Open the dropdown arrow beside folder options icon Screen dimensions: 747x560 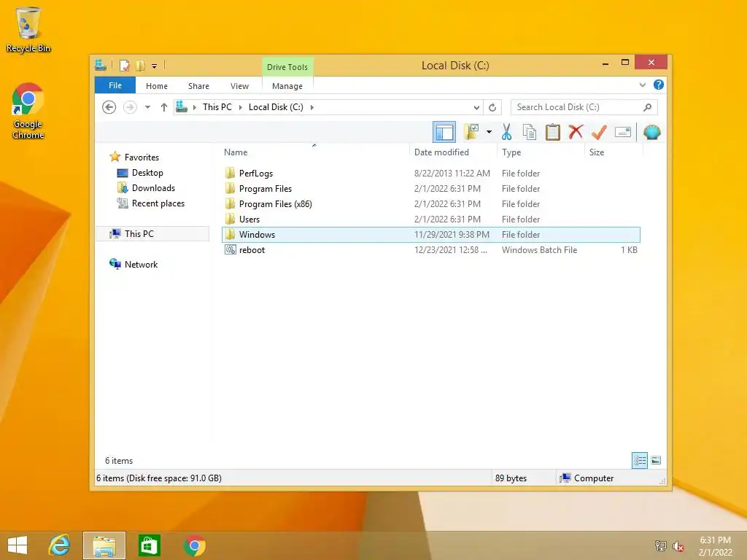[x=489, y=132]
